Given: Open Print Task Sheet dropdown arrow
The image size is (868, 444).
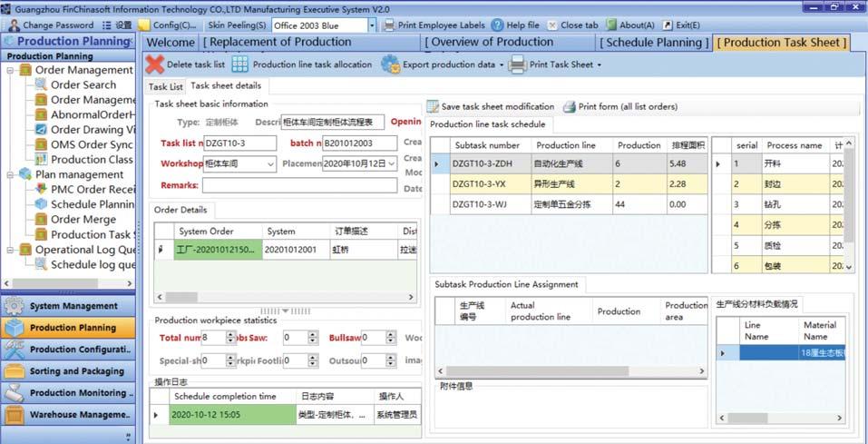Looking at the screenshot, I should click(x=599, y=65).
